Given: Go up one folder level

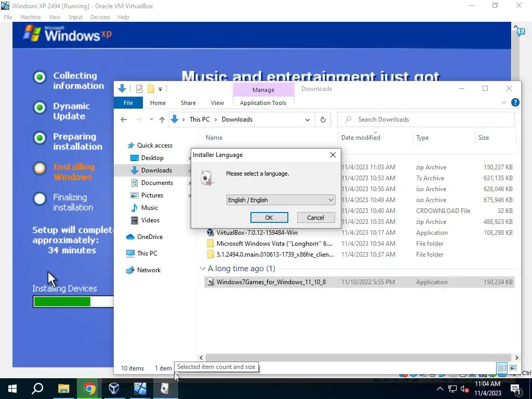Looking at the screenshot, I should pyautogui.click(x=162, y=119).
